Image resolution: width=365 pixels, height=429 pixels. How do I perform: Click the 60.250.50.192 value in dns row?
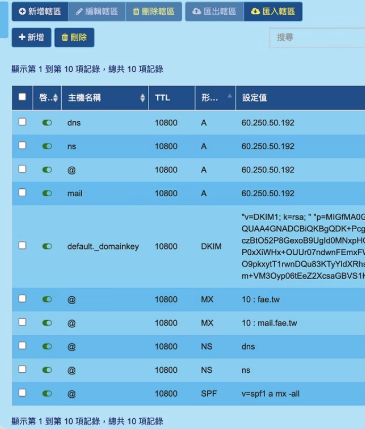click(268, 123)
